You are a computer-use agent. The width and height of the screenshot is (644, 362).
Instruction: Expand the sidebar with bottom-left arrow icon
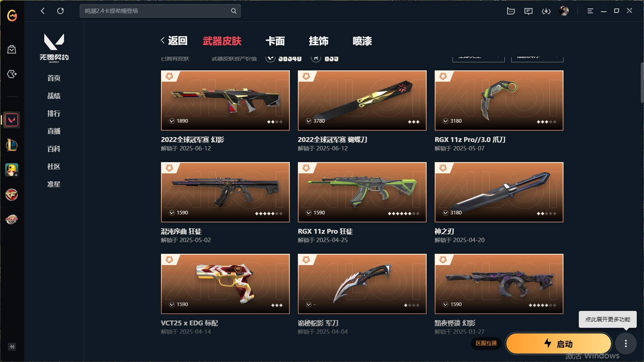pos(12,347)
